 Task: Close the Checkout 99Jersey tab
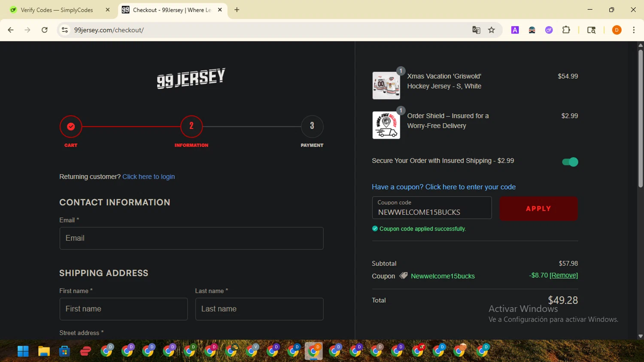click(220, 10)
